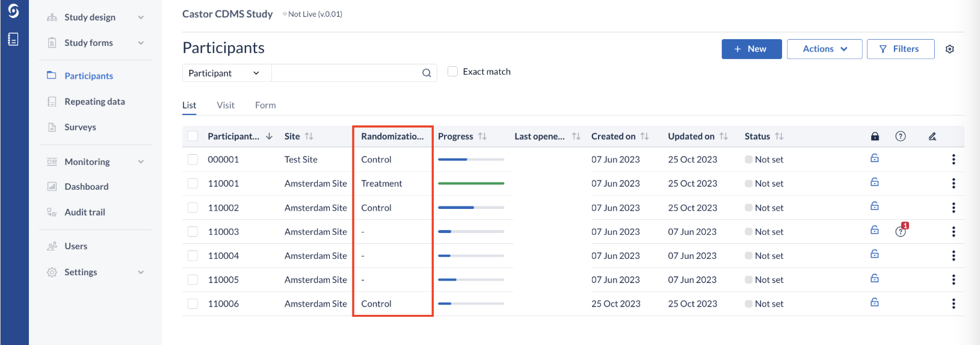This screenshot has height=345, width=980.
Task: Select checkbox for participant 110006
Action: pos(193,304)
